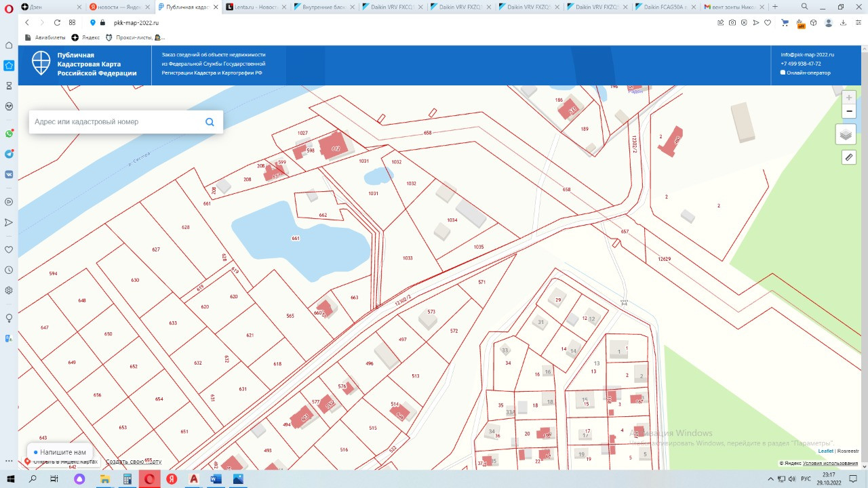The image size is (868, 488).
Task: Open Opera easy setup sliders menu
Action: pyautogui.click(x=857, y=22)
